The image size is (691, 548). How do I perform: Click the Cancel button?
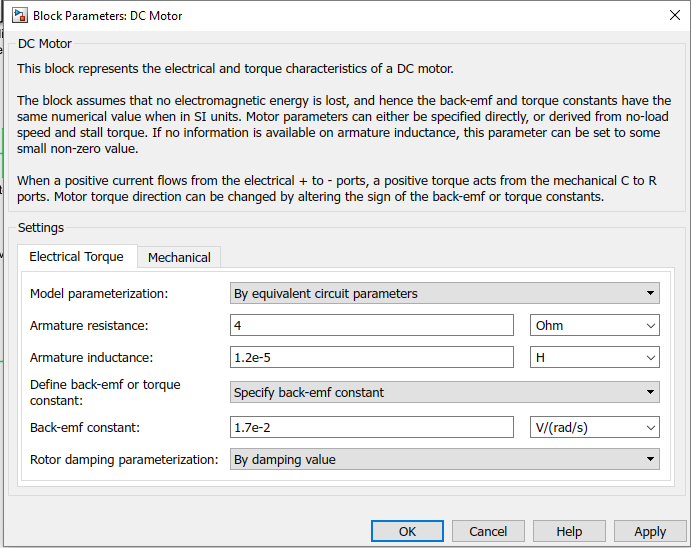click(488, 531)
